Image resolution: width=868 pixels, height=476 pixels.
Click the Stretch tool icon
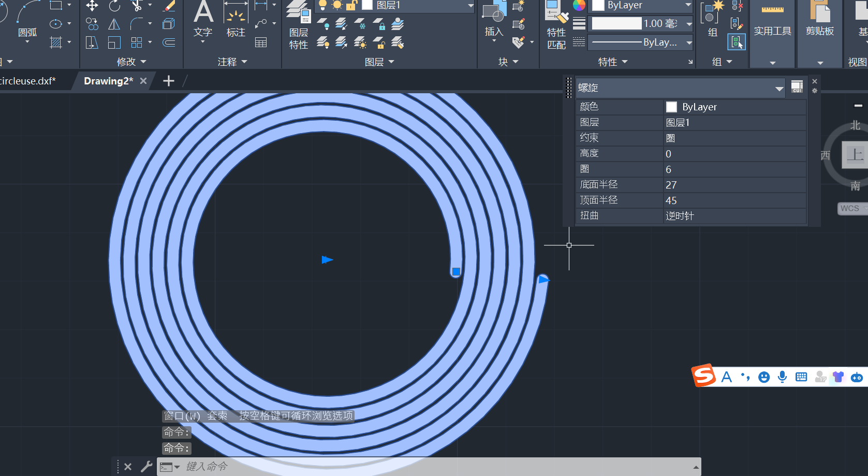[x=92, y=42]
